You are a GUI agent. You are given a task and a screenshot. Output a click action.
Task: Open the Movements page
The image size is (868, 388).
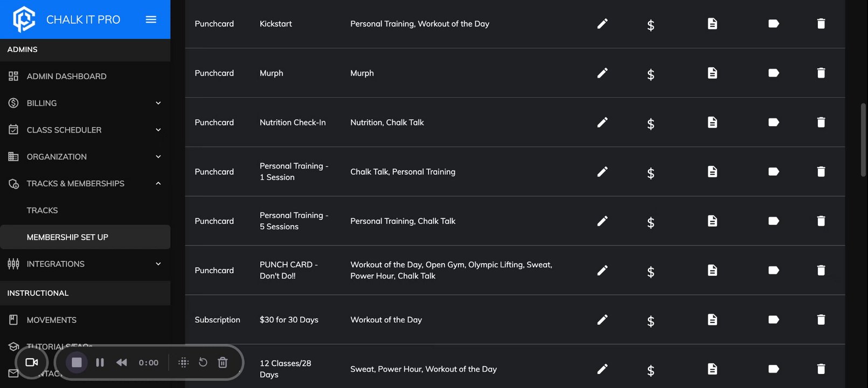[x=51, y=320]
